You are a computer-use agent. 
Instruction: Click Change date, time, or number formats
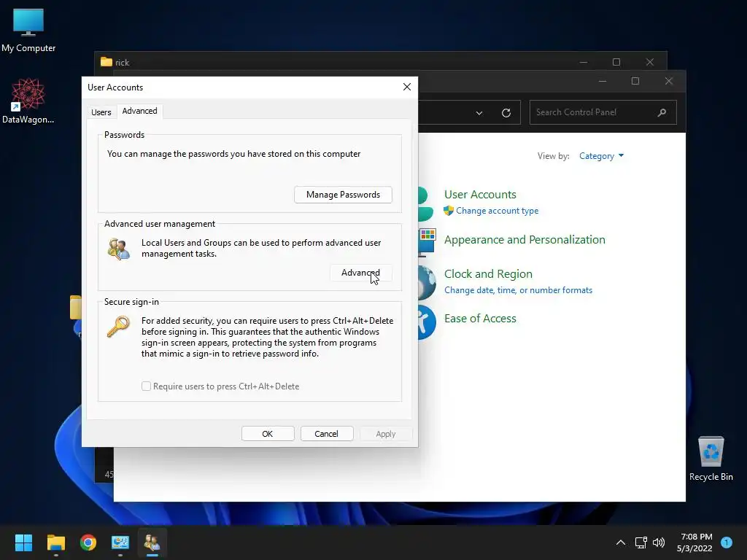tap(519, 290)
